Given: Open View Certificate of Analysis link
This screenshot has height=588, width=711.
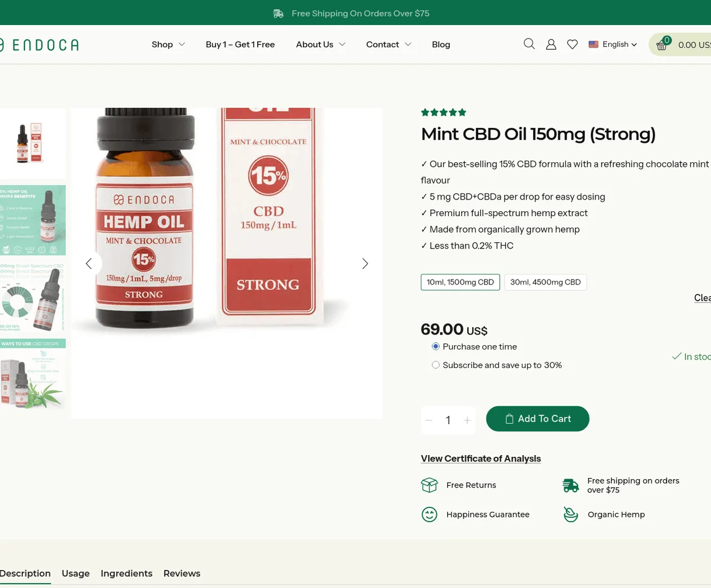Looking at the screenshot, I should pos(481,459).
